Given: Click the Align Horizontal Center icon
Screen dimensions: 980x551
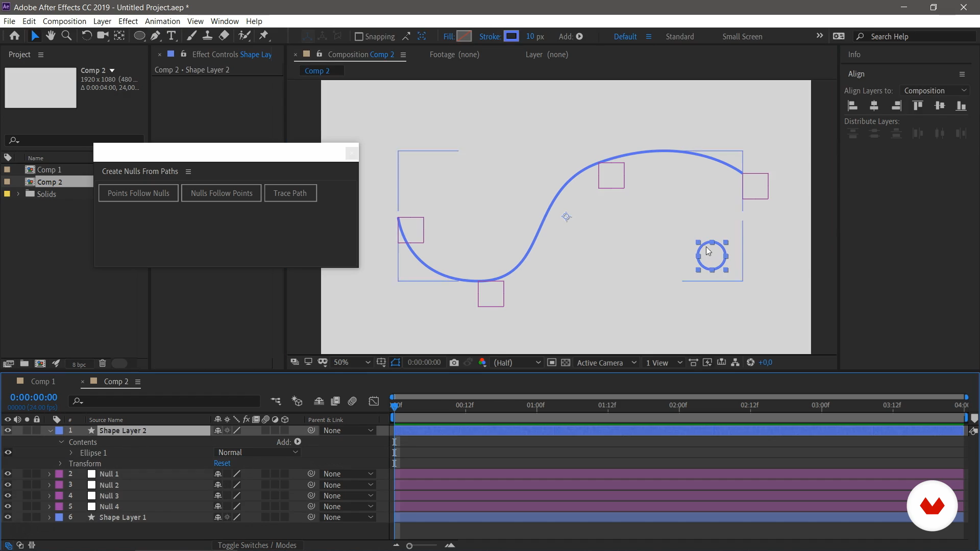Looking at the screenshot, I should [874, 106].
